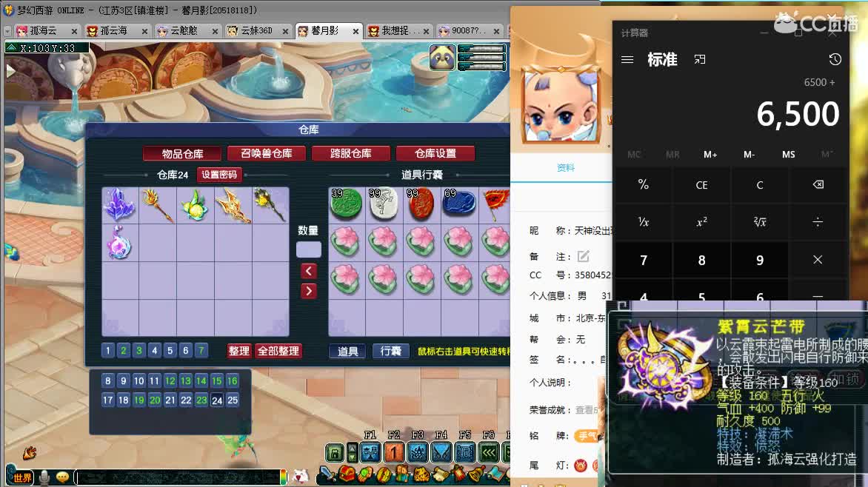Activate the F3 skill shortcut

coord(418,453)
